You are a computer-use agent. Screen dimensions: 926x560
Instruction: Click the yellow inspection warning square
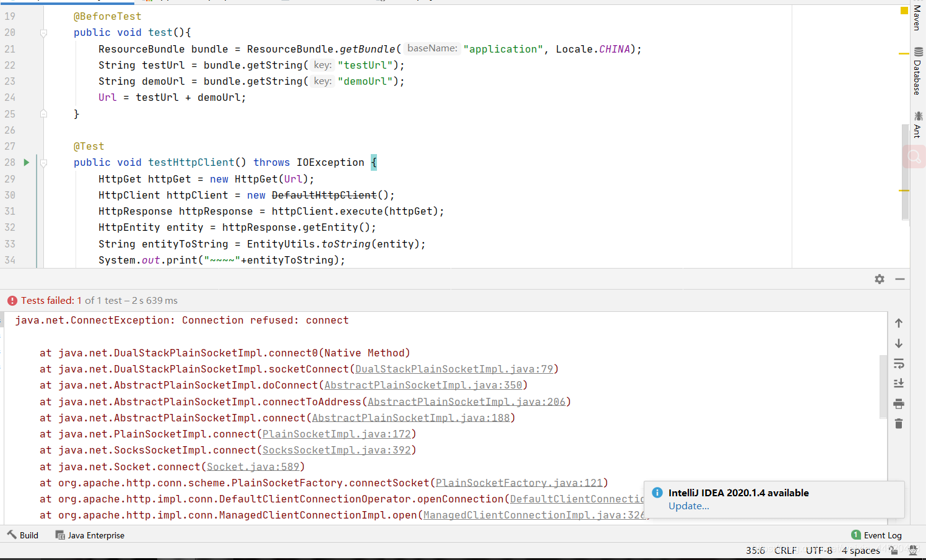pos(904,11)
